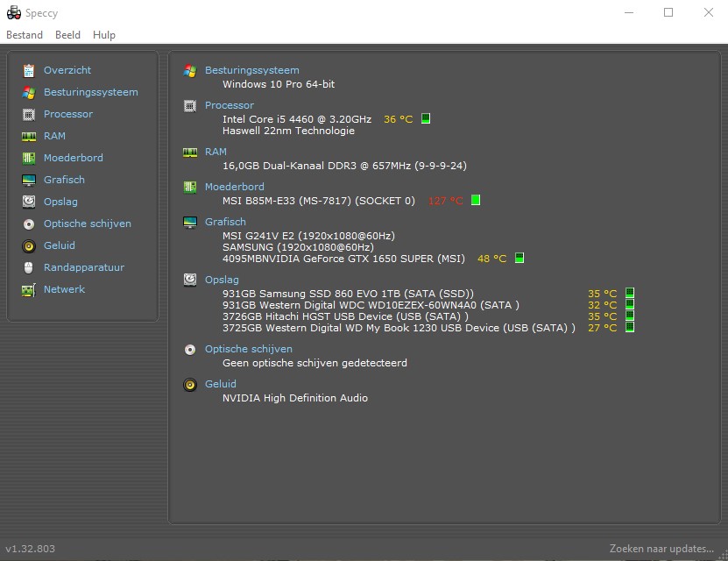The width and height of the screenshot is (728, 561).
Task: Click the Grafisch monitor icon in sidebar
Action: (29, 180)
